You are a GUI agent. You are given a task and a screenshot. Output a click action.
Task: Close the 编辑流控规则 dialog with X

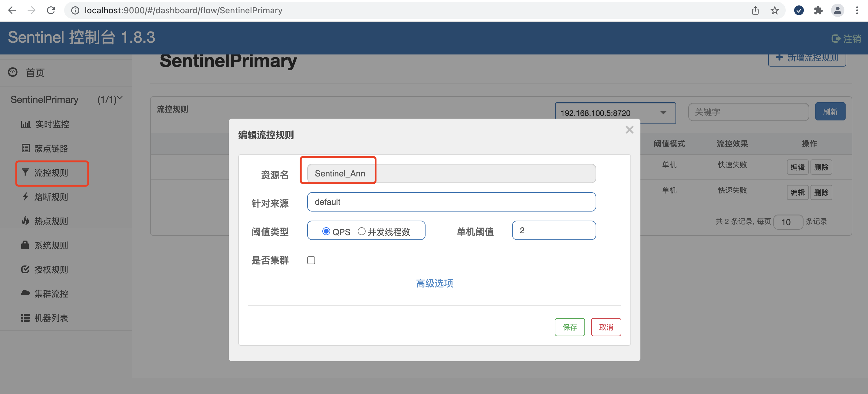click(x=629, y=130)
